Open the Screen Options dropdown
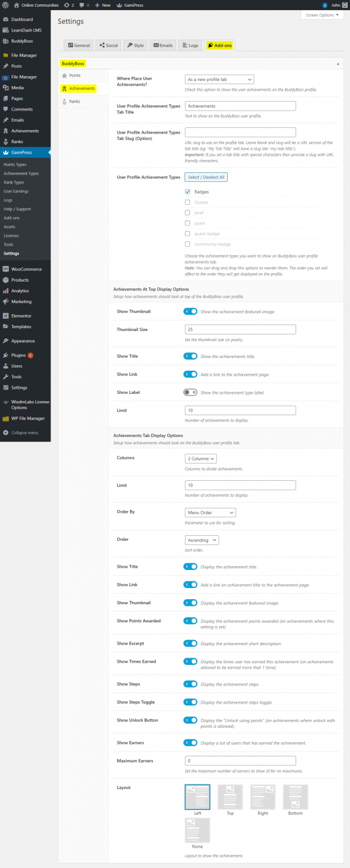Screen dimensions: 350x868 tap(322, 15)
